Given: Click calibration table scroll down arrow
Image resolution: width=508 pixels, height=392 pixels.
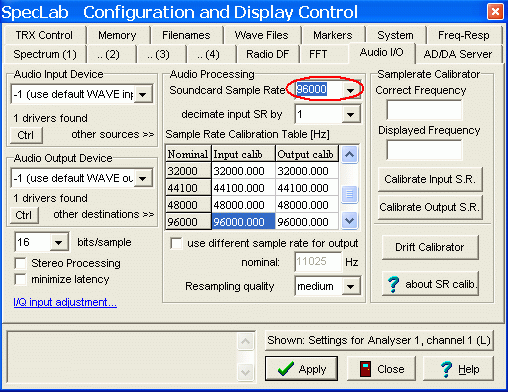Looking at the screenshot, I should click(349, 220).
